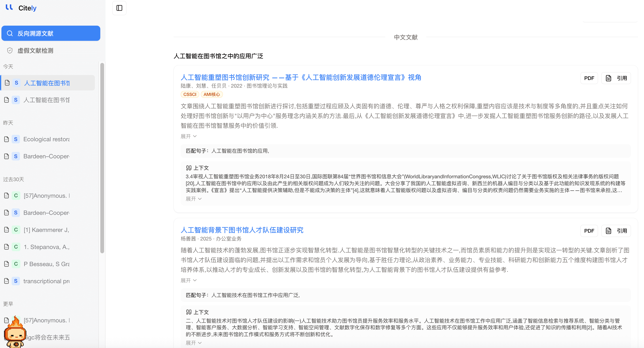The width and height of the screenshot is (644, 348).
Task: Click the search icon in 反向溯源文献
Action: [x=10, y=33]
